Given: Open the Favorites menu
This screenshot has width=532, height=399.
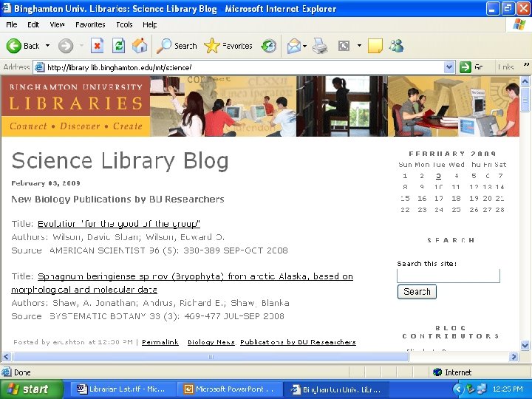Looking at the screenshot, I should (90, 24).
